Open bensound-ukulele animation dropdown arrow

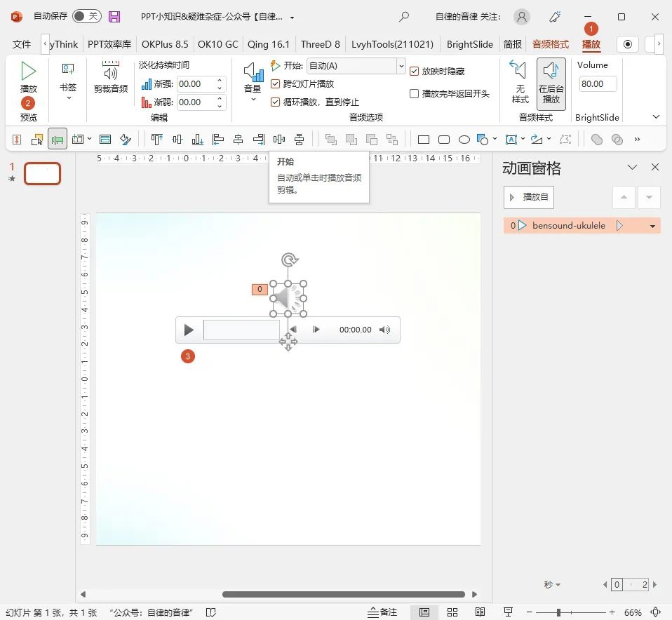coord(652,226)
